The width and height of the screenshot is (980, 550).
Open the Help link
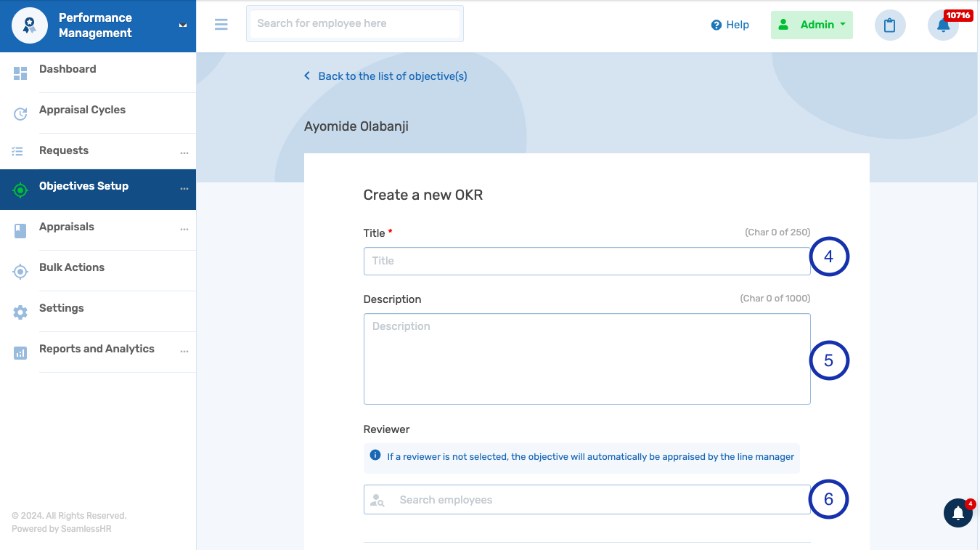pyautogui.click(x=730, y=25)
